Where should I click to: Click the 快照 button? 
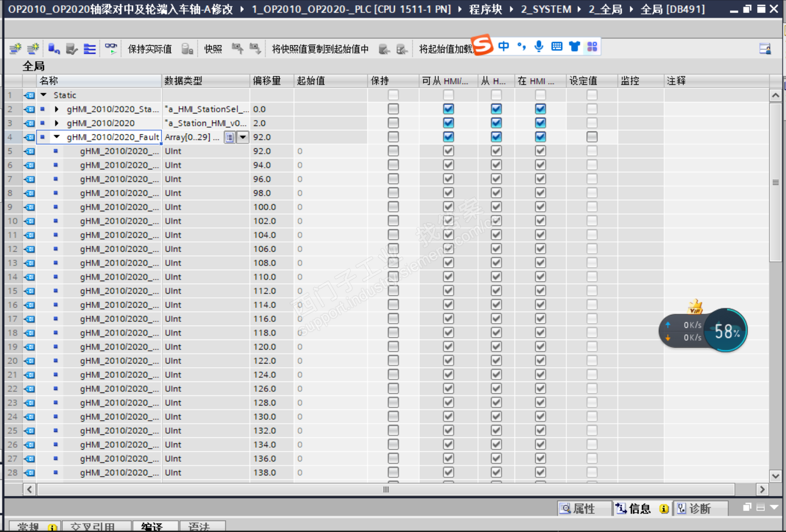coord(213,49)
